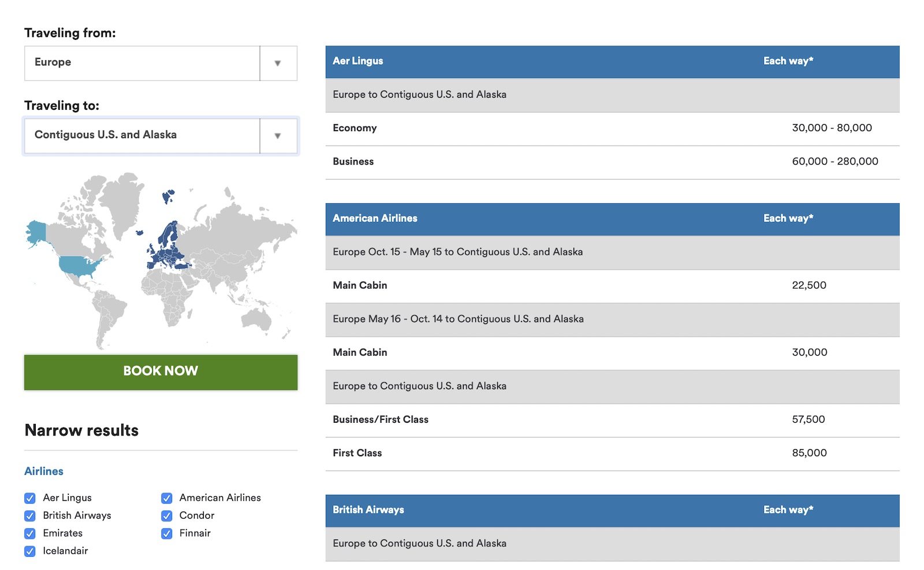Click the Main Cabin 22,500 miles value
Viewport: 924px width, 570px height.
809,285
